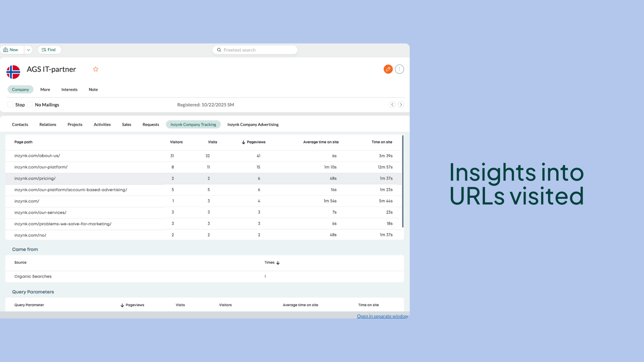Click the account-based-advertising page path
This screenshot has width=644, height=362.
click(x=71, y=190)
